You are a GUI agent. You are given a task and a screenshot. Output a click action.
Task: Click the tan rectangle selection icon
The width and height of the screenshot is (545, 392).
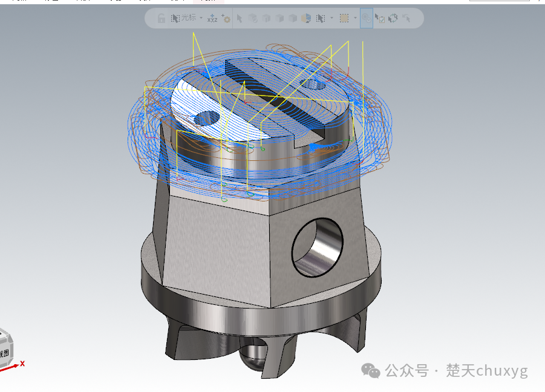click(x=344, y=18)
